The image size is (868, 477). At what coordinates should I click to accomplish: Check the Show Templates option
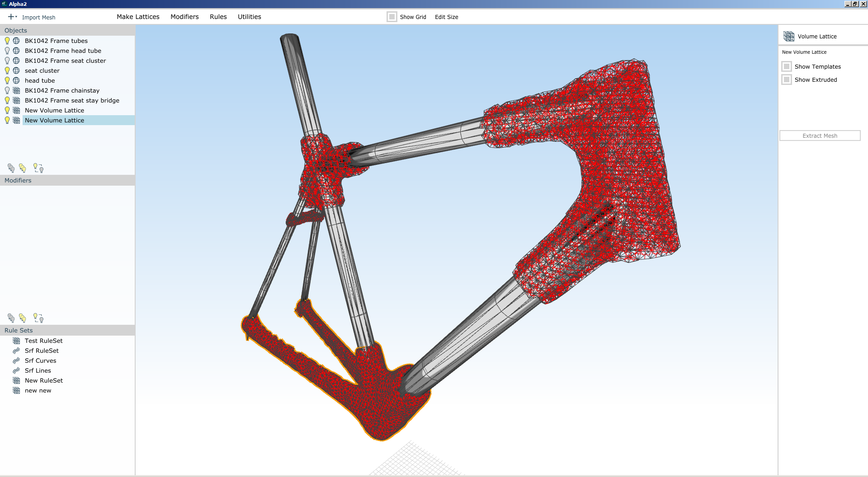tap(787, 66)
